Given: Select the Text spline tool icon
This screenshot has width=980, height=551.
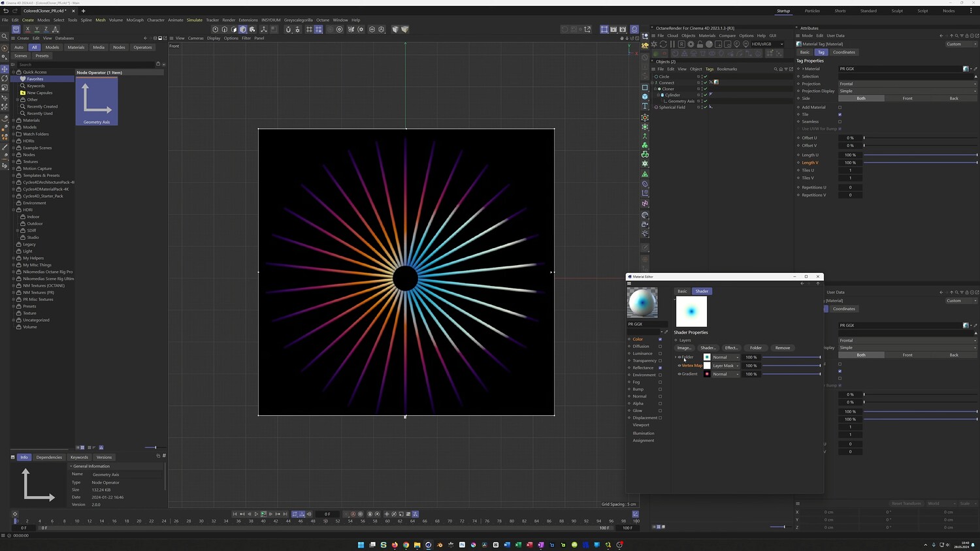Looking at the screenshot, I should click(645, 106).
